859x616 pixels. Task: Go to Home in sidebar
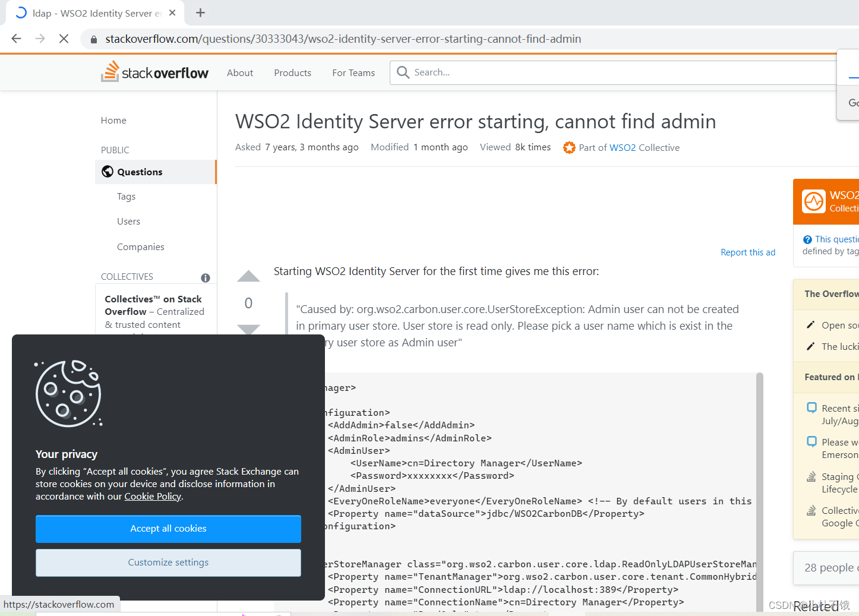point(113,121)
